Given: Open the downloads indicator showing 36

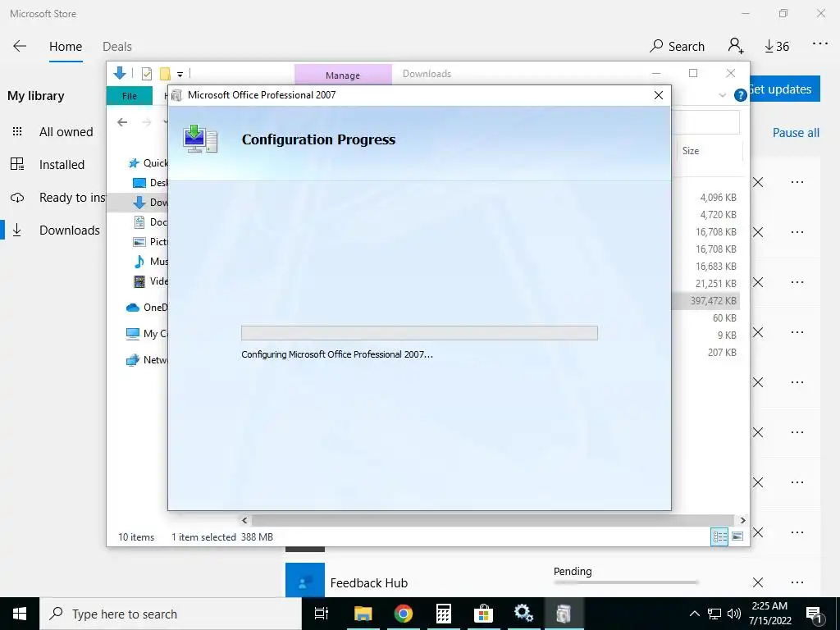Looking at the screenshot, I should (777, 47).
